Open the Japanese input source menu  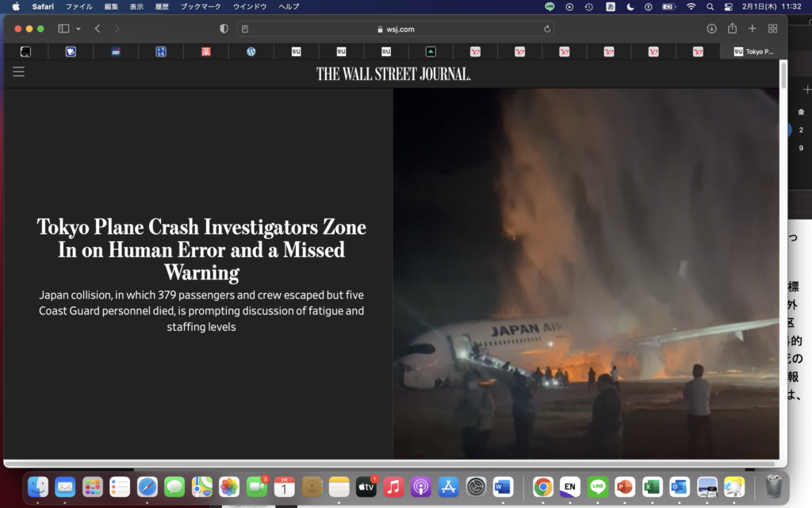point(611,6)
